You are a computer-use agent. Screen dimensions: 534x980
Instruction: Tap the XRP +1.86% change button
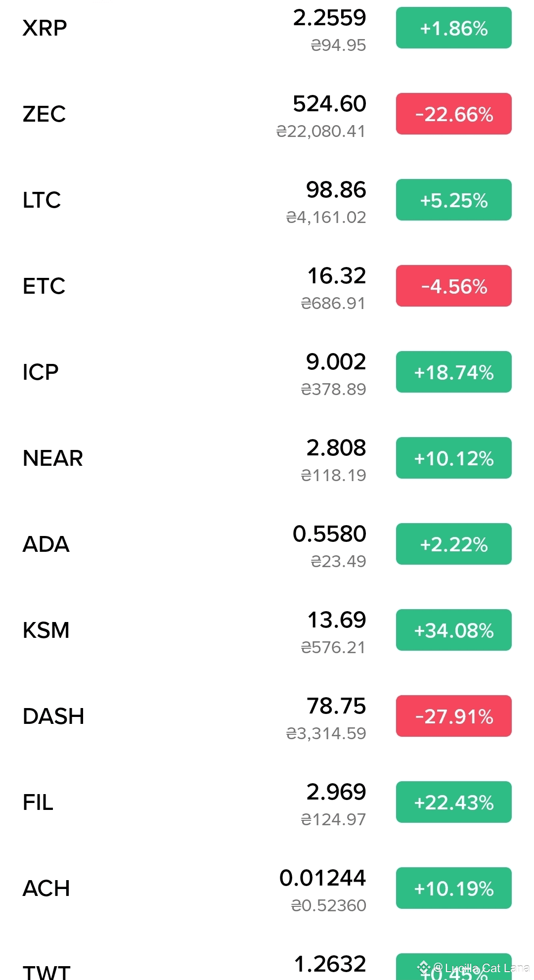point(453,28)
